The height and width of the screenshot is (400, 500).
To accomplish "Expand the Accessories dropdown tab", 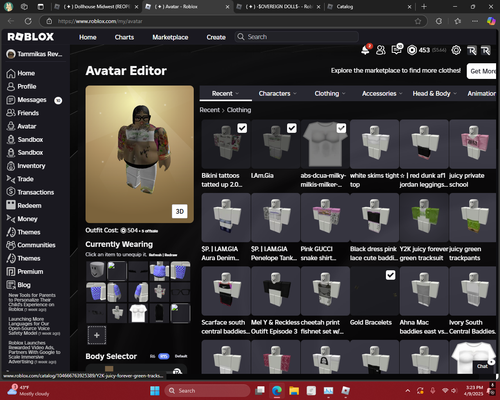I will pyautogui.click(x=382, y=94).
